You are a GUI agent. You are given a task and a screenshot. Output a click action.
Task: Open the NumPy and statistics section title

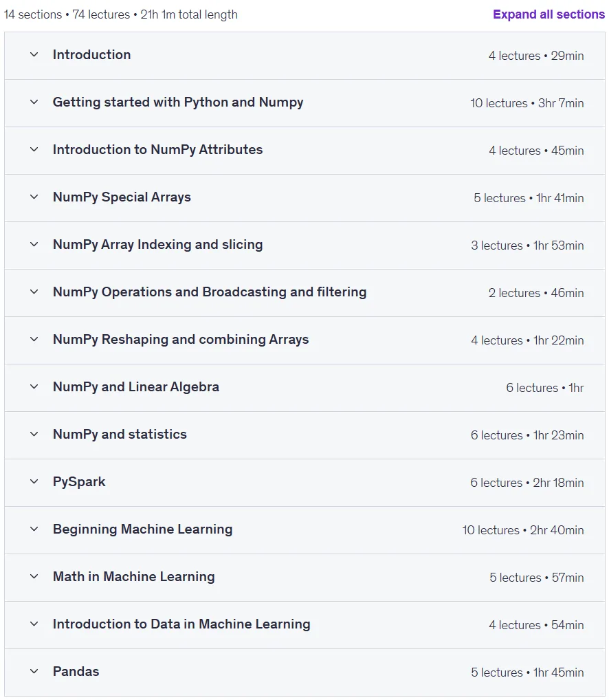coord(120,435)
